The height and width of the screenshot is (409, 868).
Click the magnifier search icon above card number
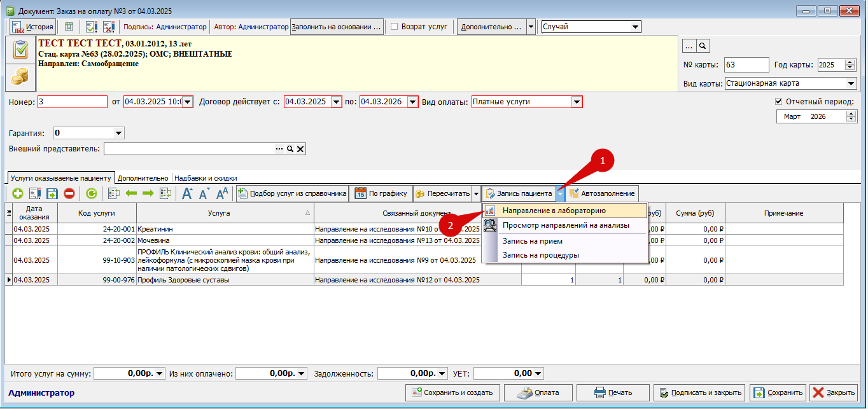(x=703, y=46)
